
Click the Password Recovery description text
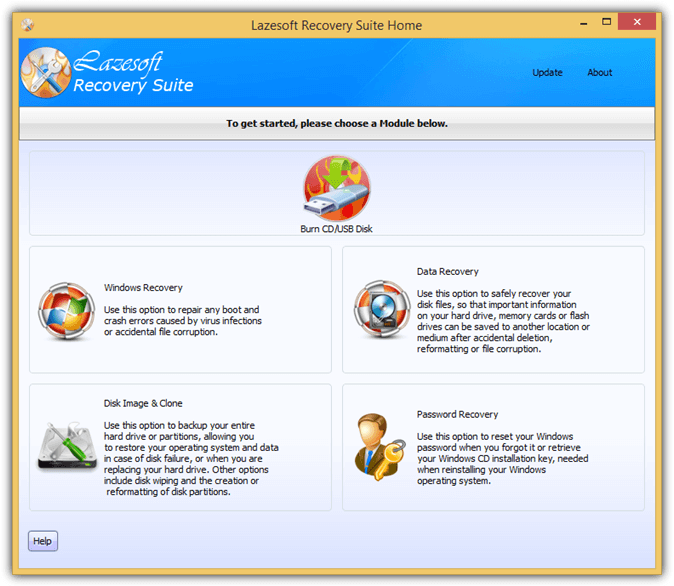[x=502, y=459]
